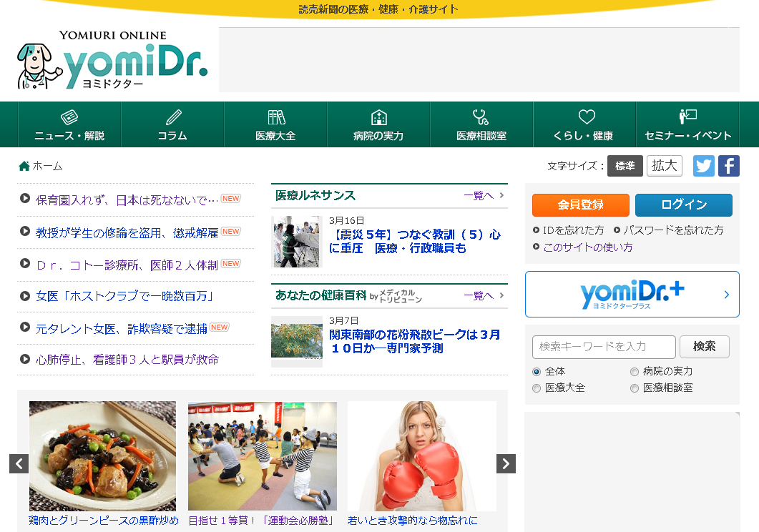Open the くらし・健康 menu label
This screenshot has height=532, width=759.
coord(583,136)
